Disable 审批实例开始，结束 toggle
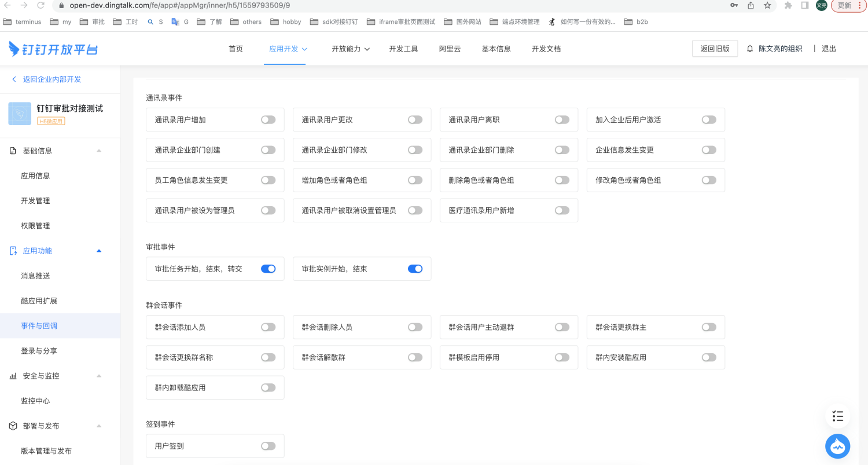 point(415,269)
